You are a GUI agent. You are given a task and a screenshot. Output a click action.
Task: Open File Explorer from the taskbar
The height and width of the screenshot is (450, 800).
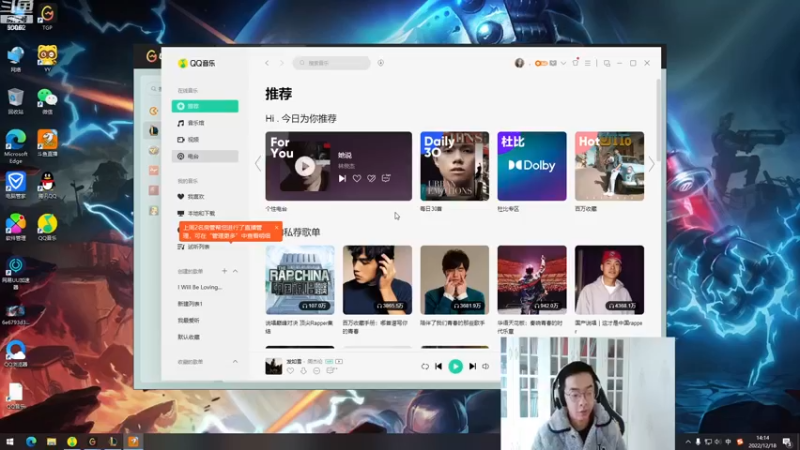[52, 442]
